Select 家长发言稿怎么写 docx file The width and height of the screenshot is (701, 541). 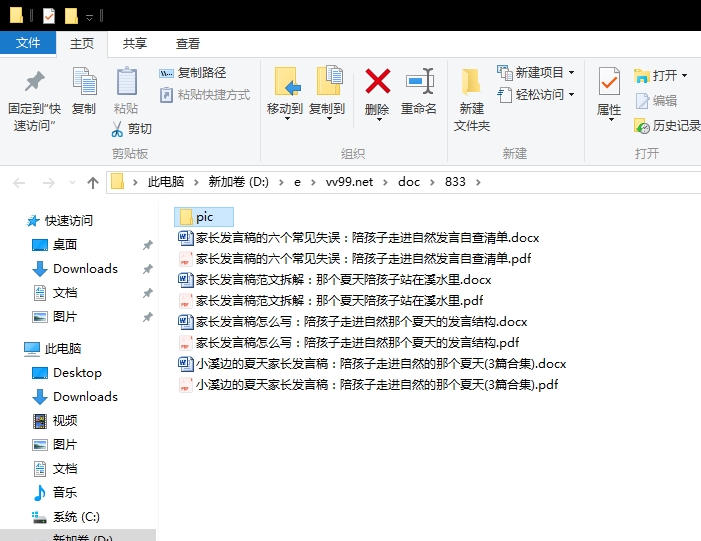coord(353,321)
